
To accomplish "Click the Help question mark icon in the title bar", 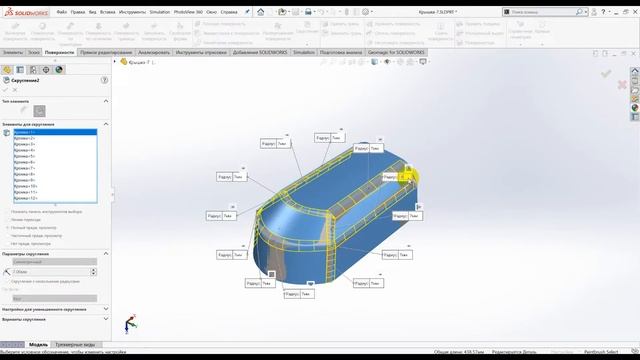I will [603, 12].
